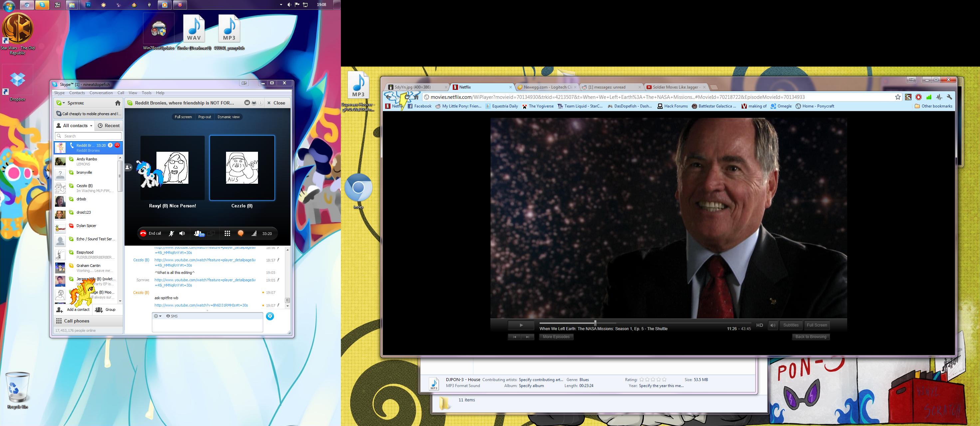
Task: Open the Conversation menu in Skype
Action: pos(101,93)
